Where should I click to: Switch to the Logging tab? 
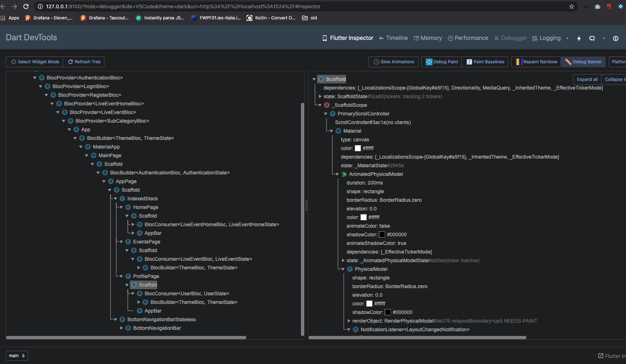(x=546, y=38)
